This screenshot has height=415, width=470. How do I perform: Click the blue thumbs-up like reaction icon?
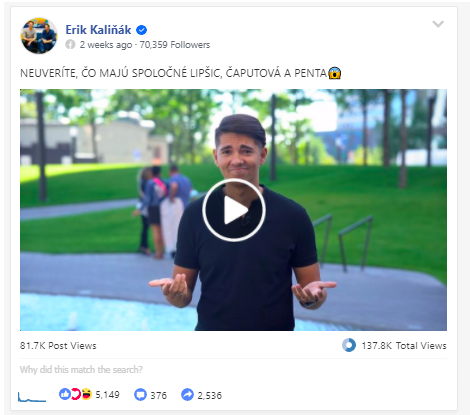click(65, 394)
